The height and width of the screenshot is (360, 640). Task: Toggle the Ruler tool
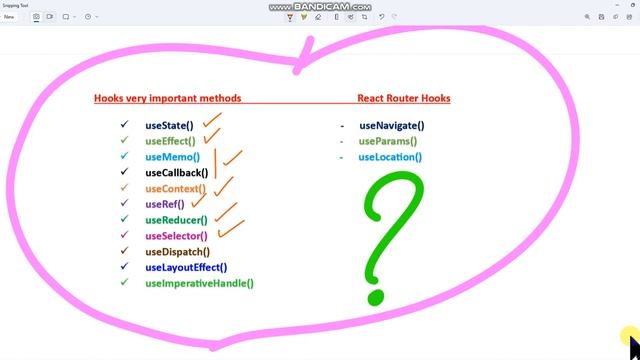coord(336,17)
